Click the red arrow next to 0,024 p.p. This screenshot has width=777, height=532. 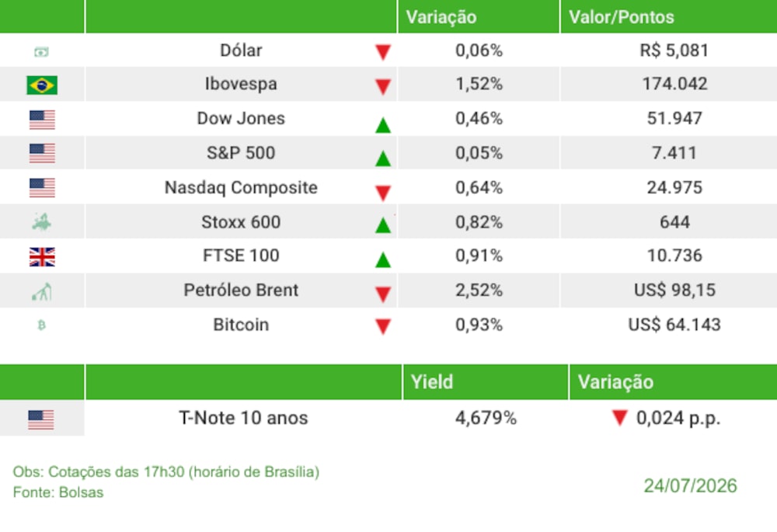pos(619,418)
